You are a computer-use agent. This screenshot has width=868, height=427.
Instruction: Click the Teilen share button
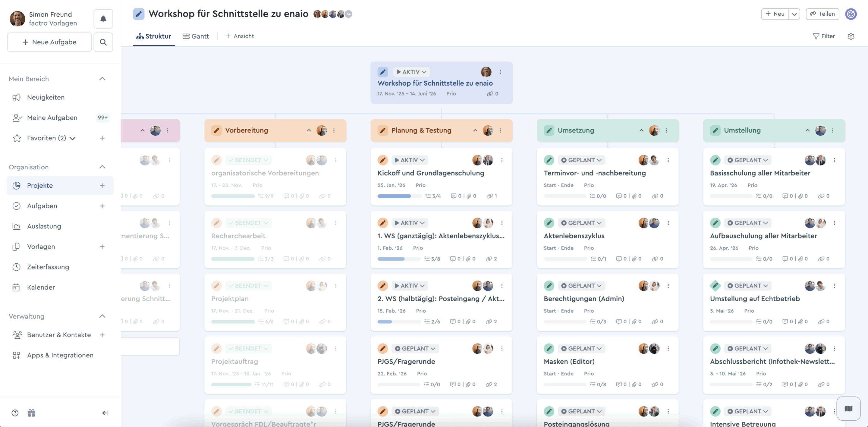pyautogui.click(x=822, y=14)
